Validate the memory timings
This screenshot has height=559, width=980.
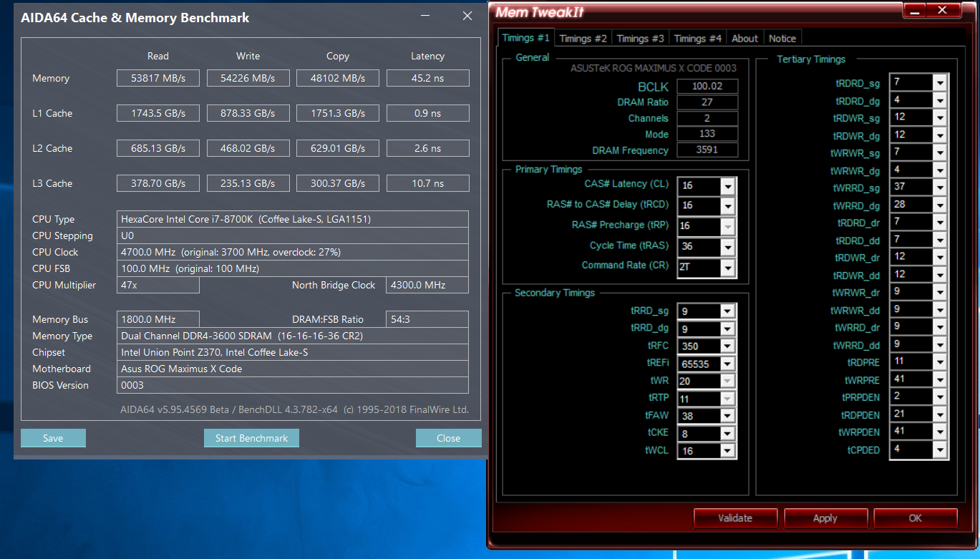click(x=735, y=518)
